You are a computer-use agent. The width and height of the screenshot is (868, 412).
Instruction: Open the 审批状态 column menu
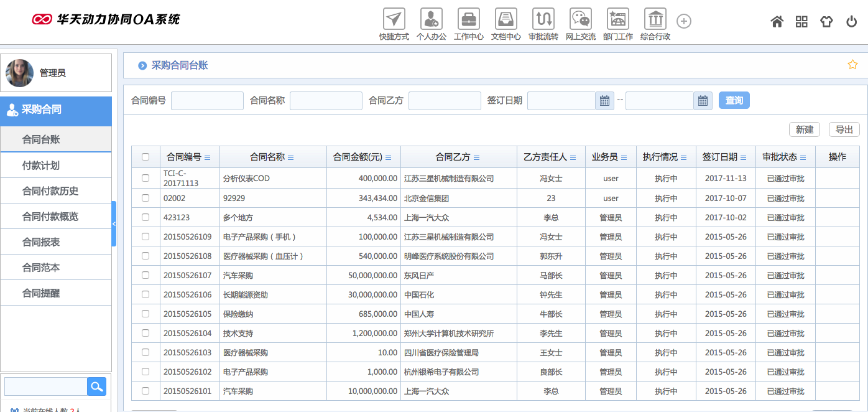point(803,158)
